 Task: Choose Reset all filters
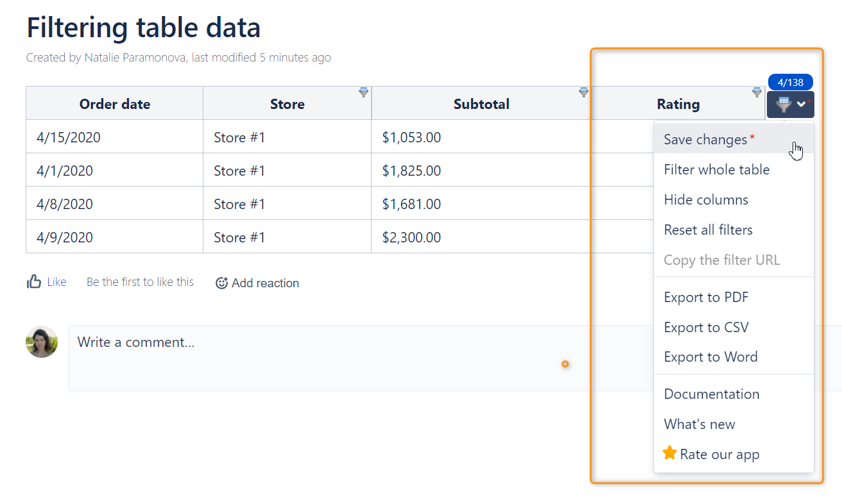click(708, 230)
